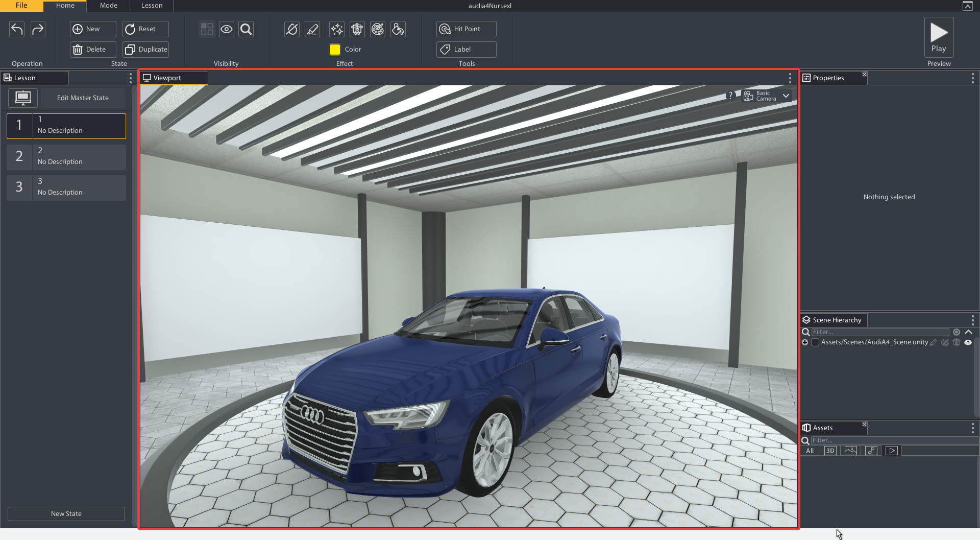The image size is (980, 540).
Task: Select state 3 in lesson list
Action: coord(66,187)
